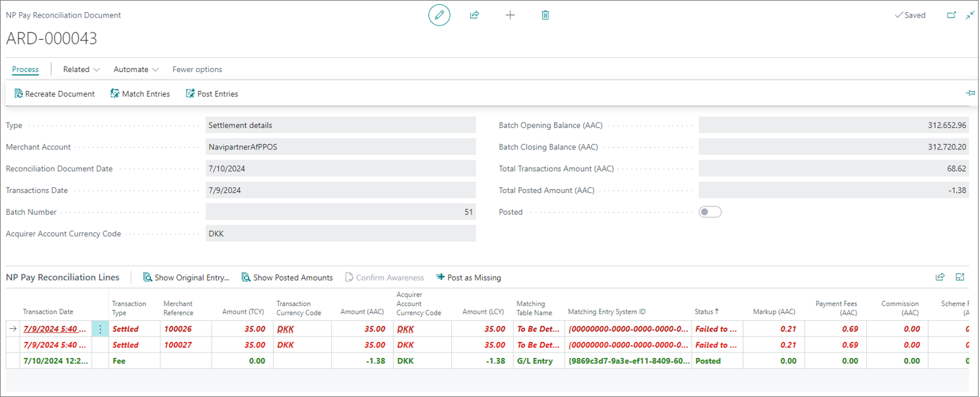Select the Process tab
The width and height of the screenshot is (980, 397).
26,69
